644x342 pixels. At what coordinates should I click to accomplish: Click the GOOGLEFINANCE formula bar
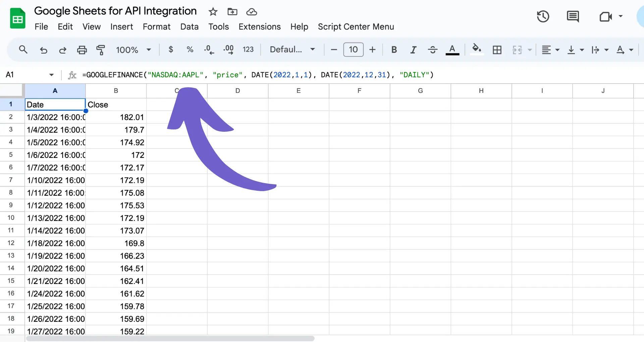tap(362, 75)
